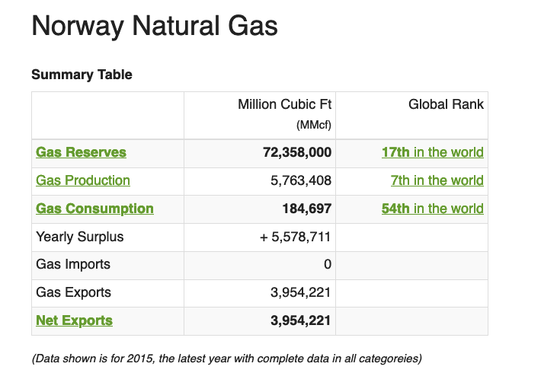
Task: Click the Gas Exports row label
Action: click(73, 292)
